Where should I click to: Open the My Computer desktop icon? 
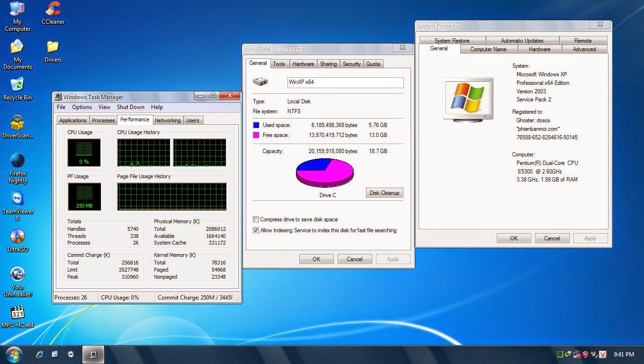point(17,16)
